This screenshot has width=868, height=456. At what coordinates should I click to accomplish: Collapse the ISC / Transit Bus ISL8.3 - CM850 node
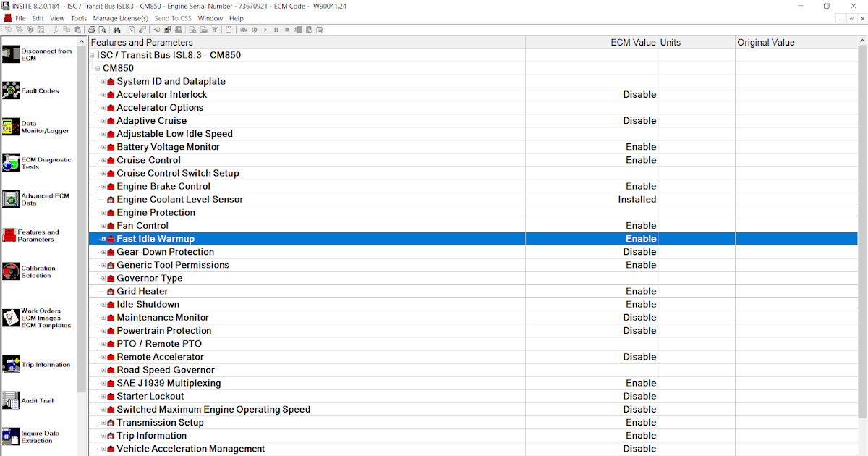click(92, 55)
